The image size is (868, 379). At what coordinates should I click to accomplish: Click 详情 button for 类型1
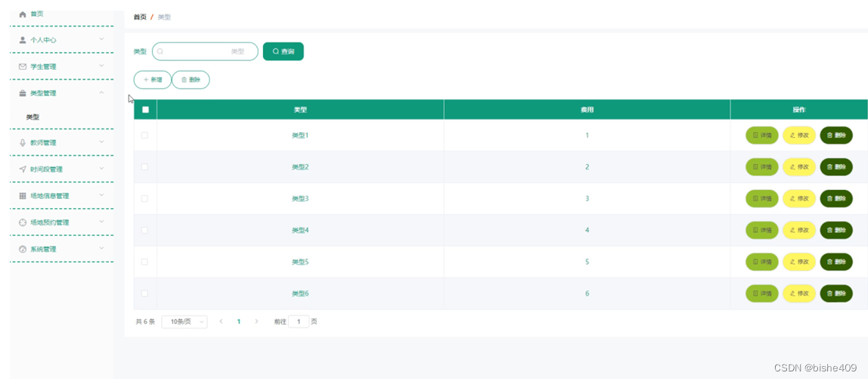tap(762, 135)
